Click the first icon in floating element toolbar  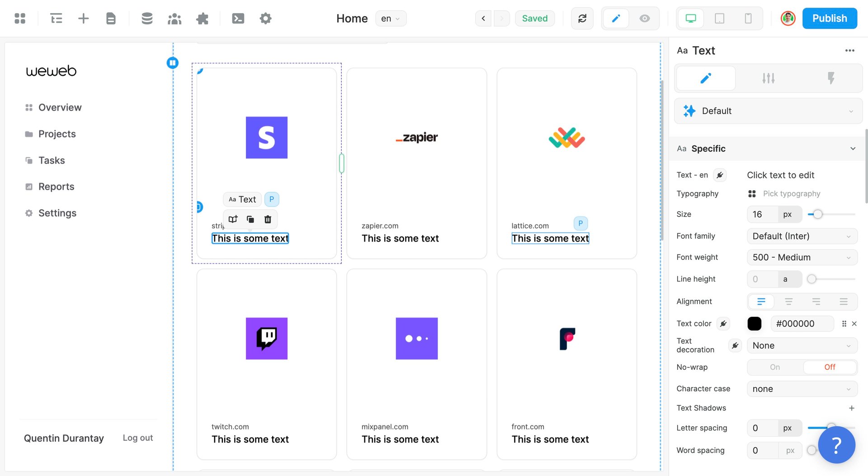coord(233,219)
